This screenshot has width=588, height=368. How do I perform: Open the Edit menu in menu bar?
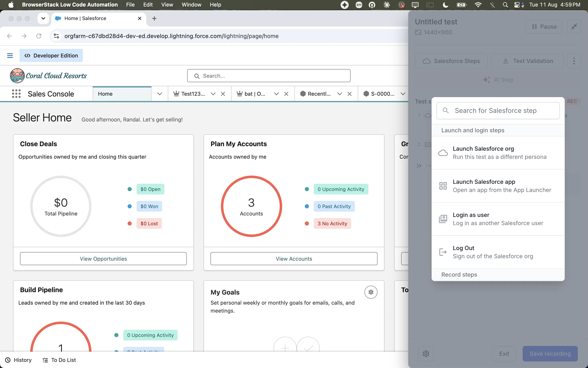click(x=148, y=5)
